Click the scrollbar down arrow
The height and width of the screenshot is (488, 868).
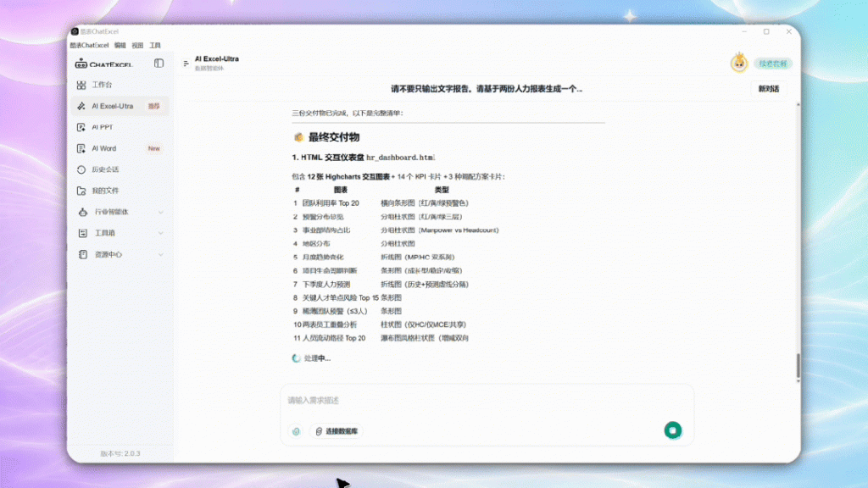(x=798, y=381)
